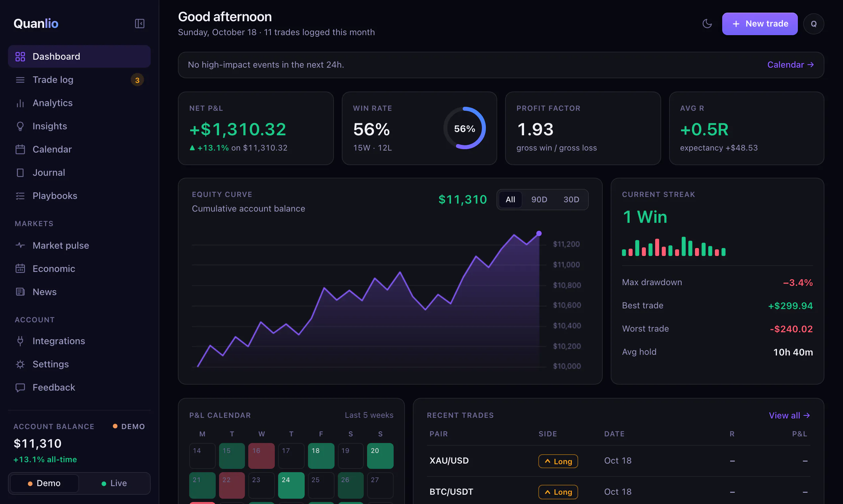Click the Playbooks checklist icon
The width and height of the screenshot is (843, 504).
[x=20, y=196]
